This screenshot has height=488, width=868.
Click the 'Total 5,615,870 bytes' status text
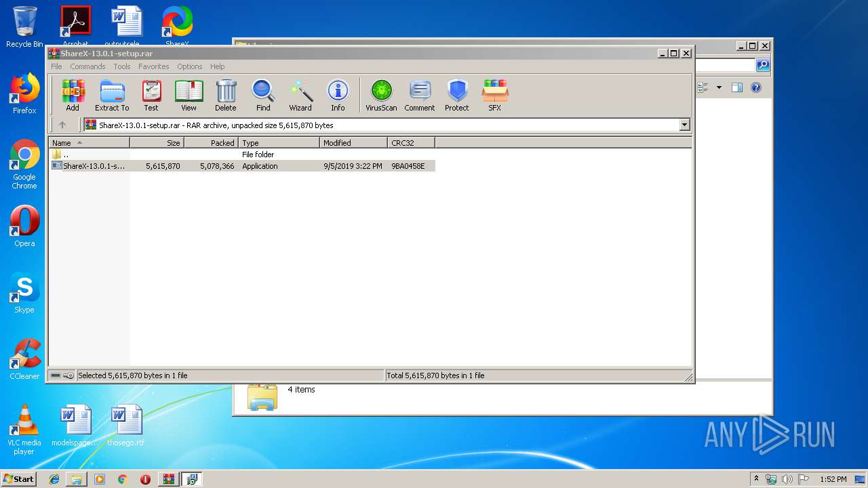pos(435,375)
